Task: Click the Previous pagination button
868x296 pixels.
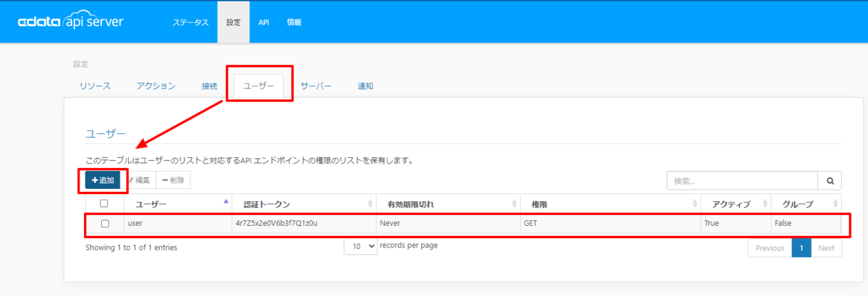Action: click(x=770, y=248)
